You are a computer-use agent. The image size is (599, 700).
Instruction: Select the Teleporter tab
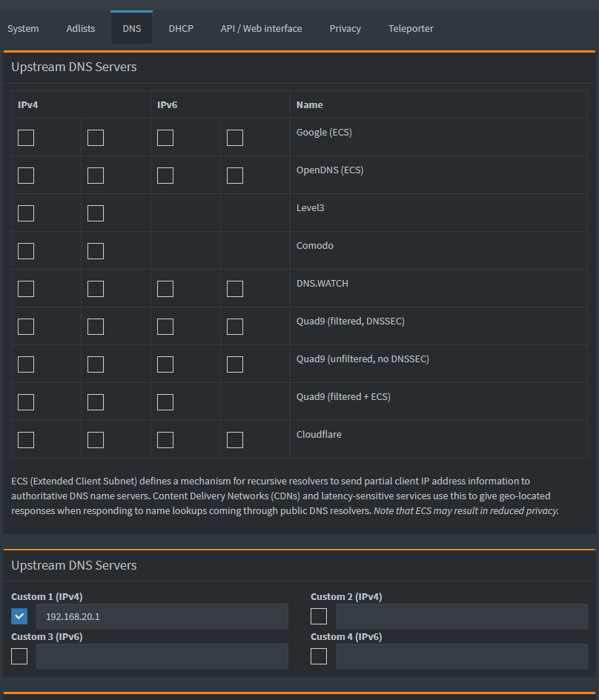[x=411, y=29]
